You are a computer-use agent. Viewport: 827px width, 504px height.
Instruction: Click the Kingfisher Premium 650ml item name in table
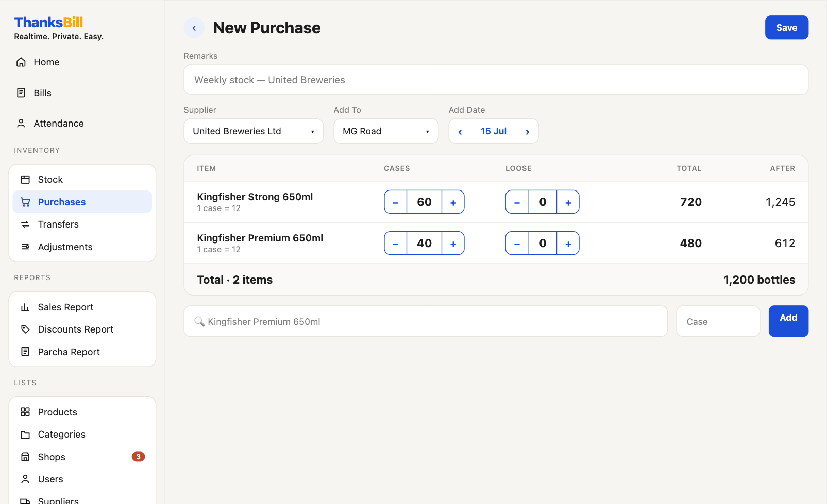260,238
